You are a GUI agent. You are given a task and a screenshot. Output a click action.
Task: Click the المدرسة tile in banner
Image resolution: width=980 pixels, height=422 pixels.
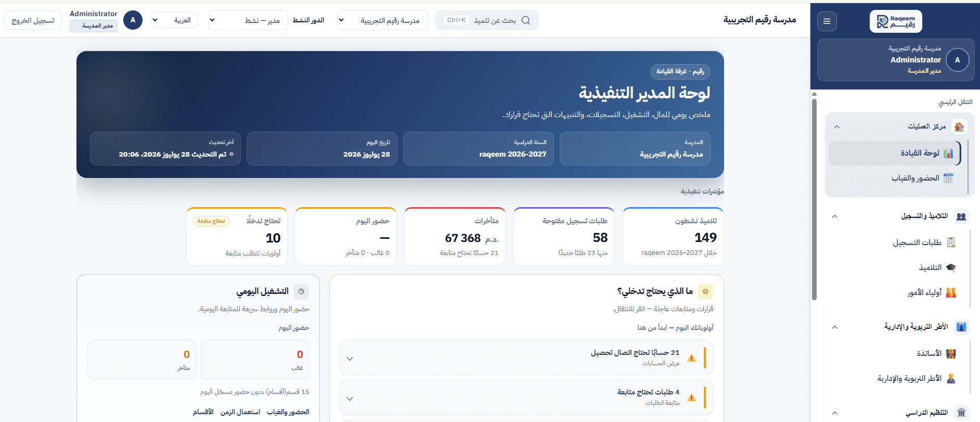pyautogui.click(x=635, y=148)
